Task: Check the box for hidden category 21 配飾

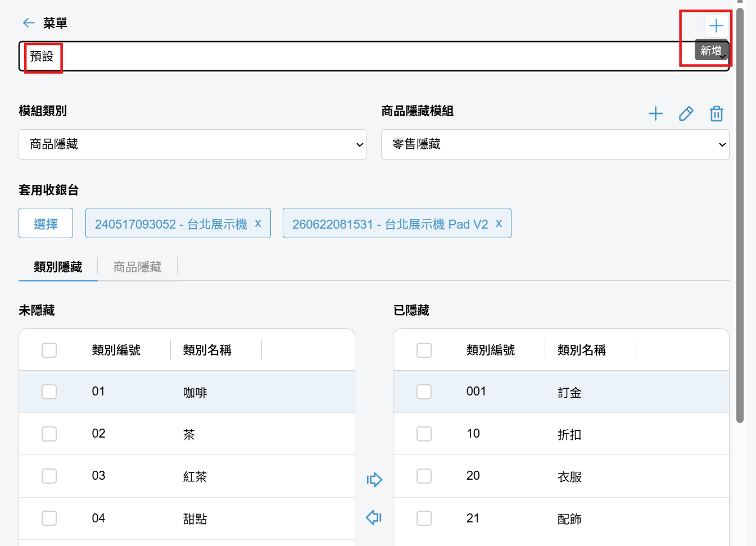Action: (424, 518)
